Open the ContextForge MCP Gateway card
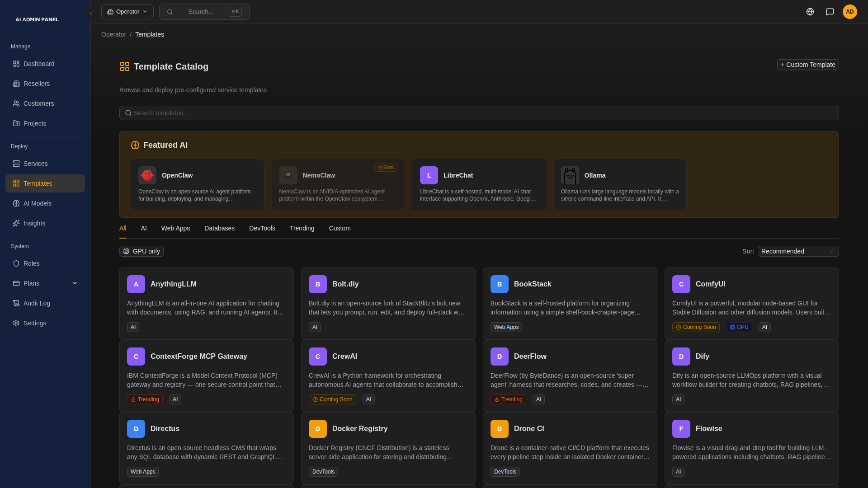 (207, 376)
